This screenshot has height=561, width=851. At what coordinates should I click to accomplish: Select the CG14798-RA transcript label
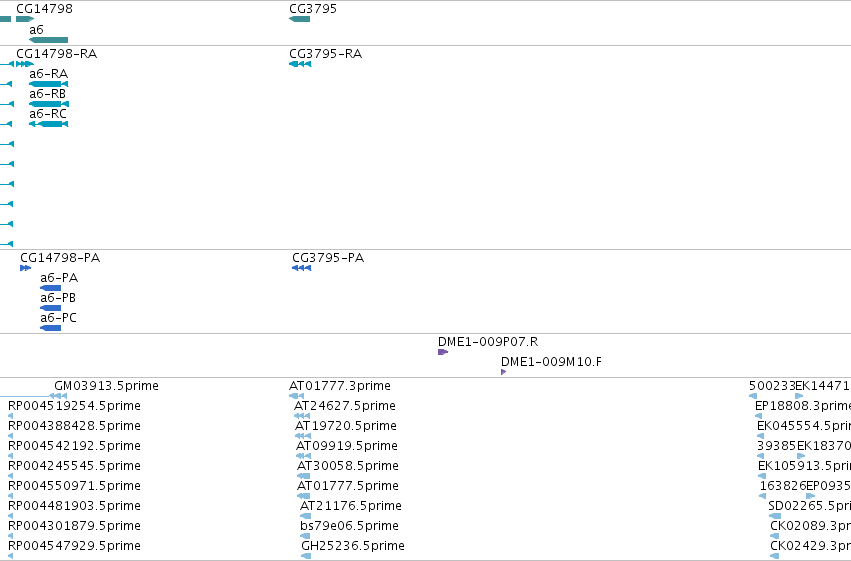56,54
